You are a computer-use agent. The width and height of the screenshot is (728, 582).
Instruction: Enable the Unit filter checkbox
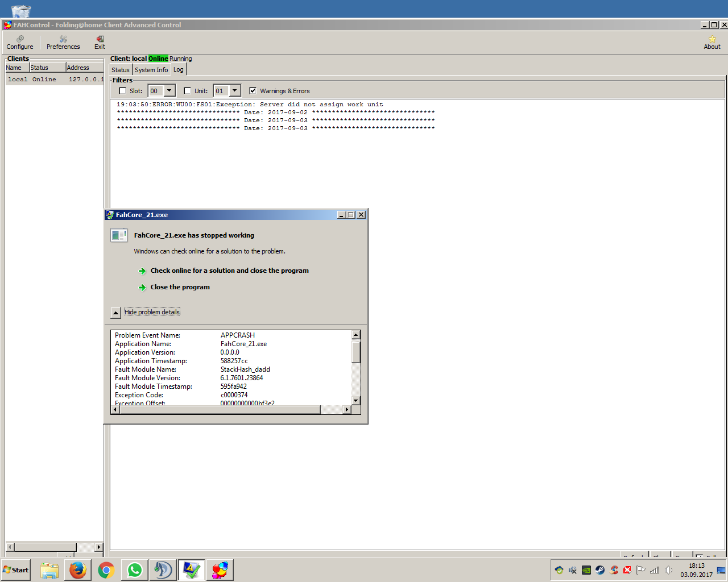pyautogui.click(x=187, y=90)
